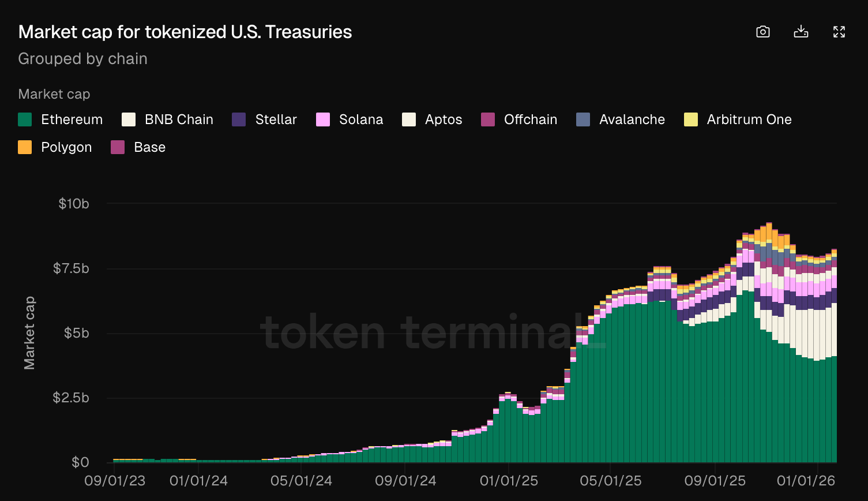This screenshot has width=868, height=501.
Task: Expand the chart to fullscreen
Action: point(839,32)
